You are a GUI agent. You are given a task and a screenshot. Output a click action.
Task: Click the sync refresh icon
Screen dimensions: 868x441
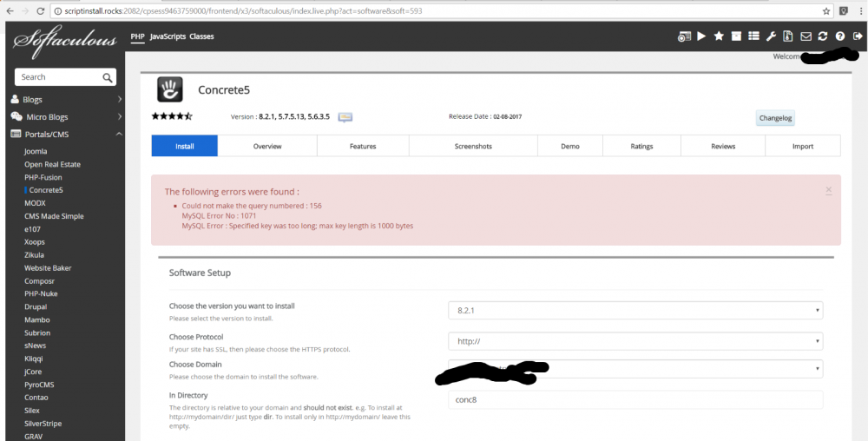click(823, 36)
